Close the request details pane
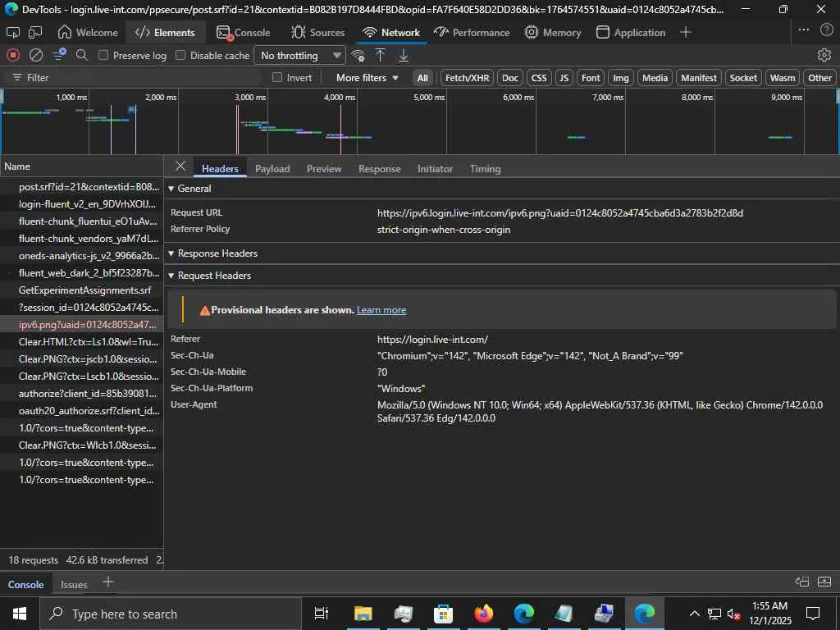Screen dimensions: 840x630 180,166
